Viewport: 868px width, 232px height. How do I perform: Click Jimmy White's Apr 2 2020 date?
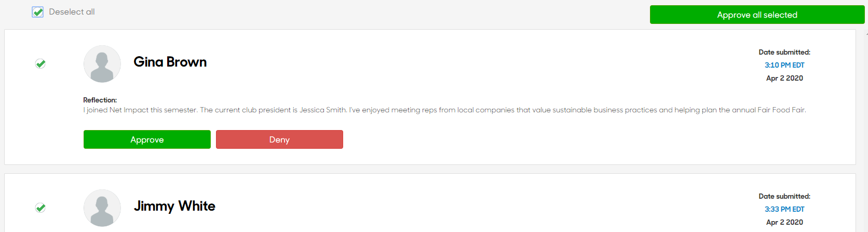784,222
